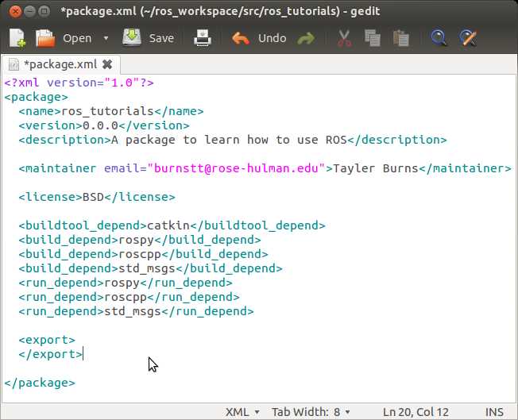Click the catkin buildtool_depend value

coord(168,225)
